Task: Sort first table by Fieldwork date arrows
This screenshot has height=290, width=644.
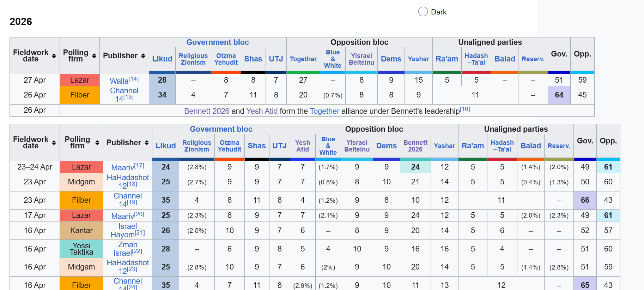Action: tap(54, 56)
